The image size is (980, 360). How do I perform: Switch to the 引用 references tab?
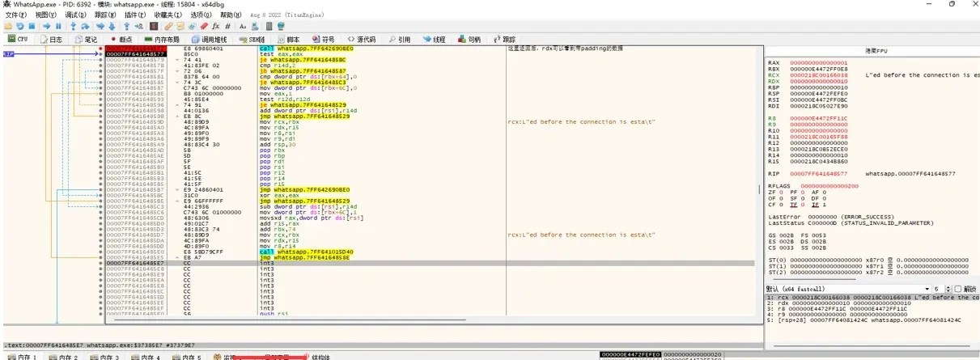[400, 39]
